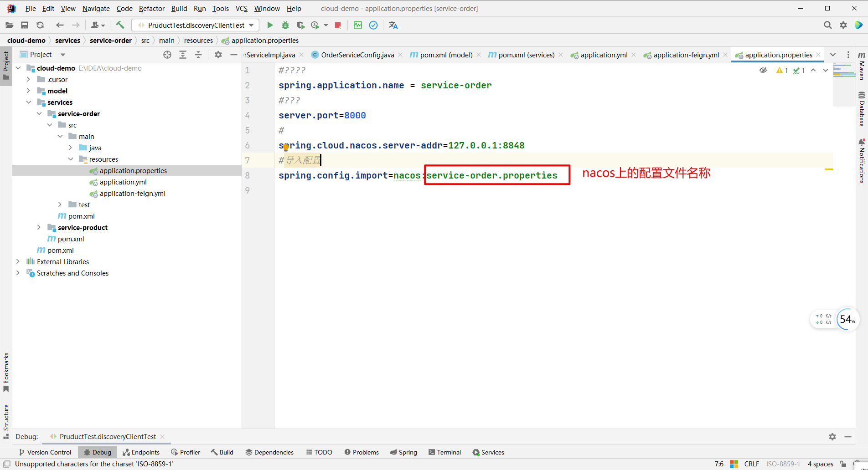Hide the Project tool window with the minus icon
This screenshot has width=868, height=470.
point(234,55)
